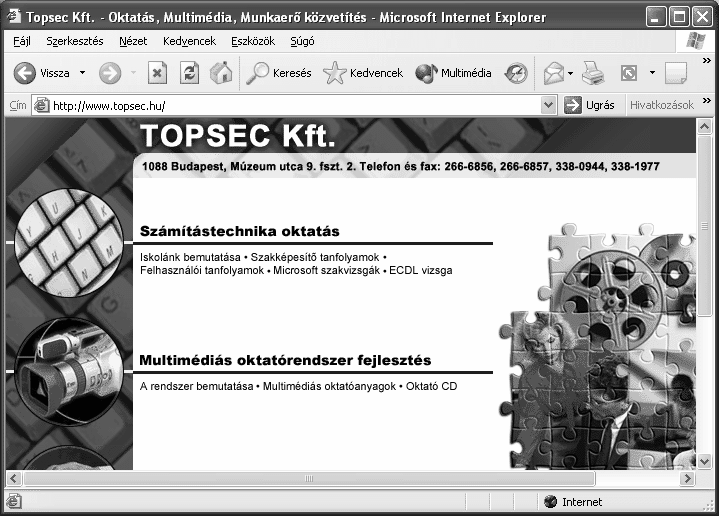This screenshot has height=516, width=719.
Task: Click the Hivatkozások links toolbar label
Action: (x=662, y=105)
